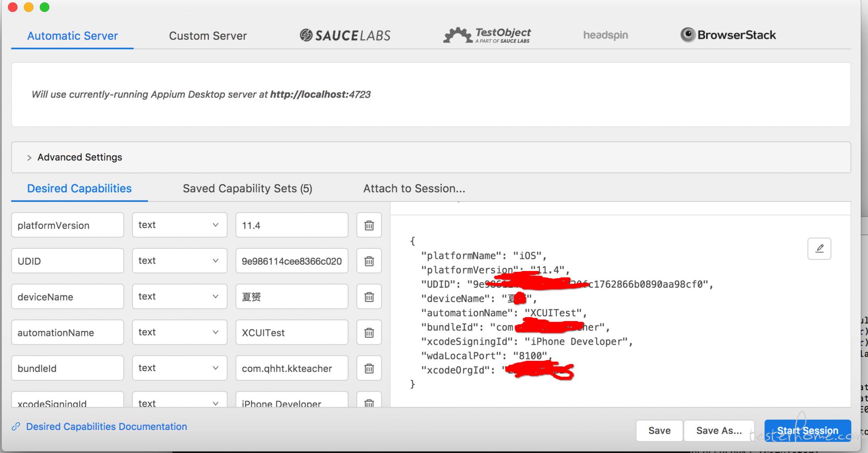Viewport: 868px width, 453px height.
Task: Maximize the window with the green button
Action: click(x=44, y=7)
